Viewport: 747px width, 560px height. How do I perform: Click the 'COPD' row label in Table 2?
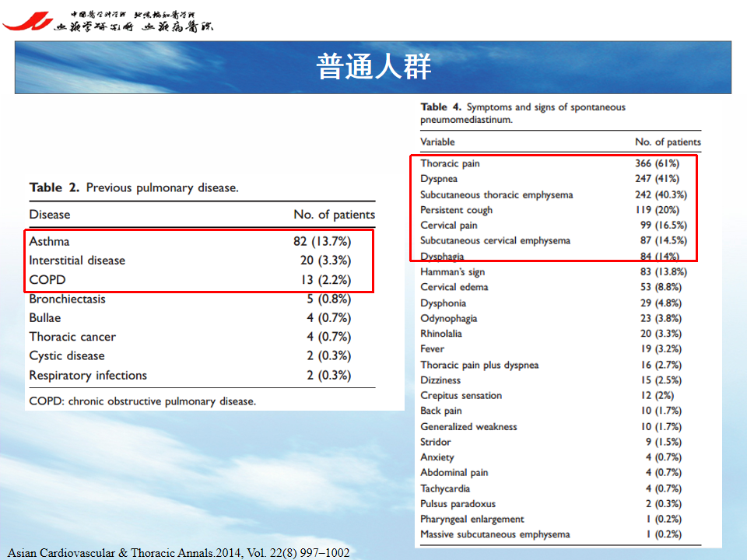[x=47, y=279]
